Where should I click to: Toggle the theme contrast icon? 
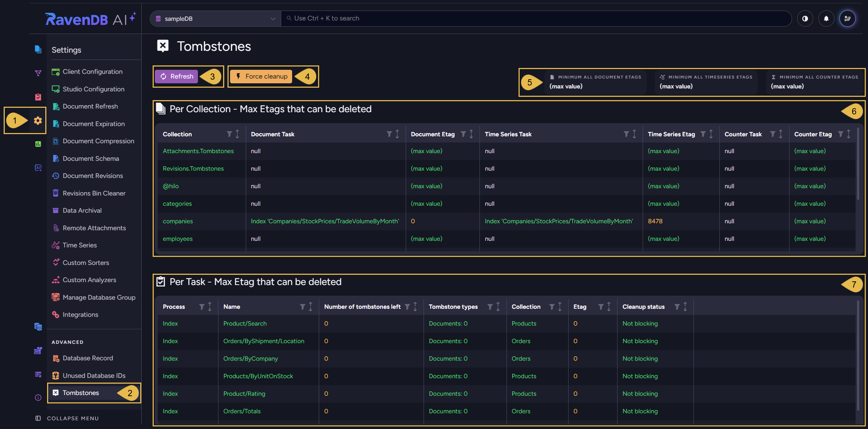tap(805, 19)
